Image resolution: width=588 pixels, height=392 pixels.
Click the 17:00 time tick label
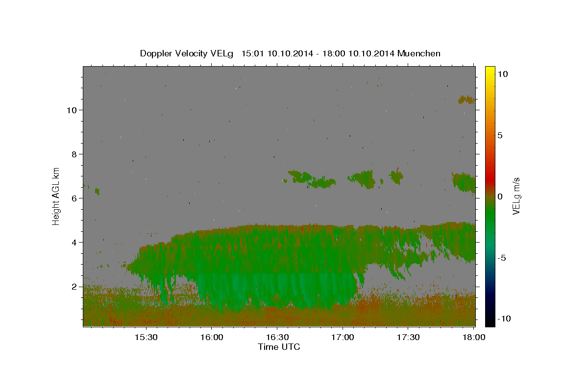point(343,338)
